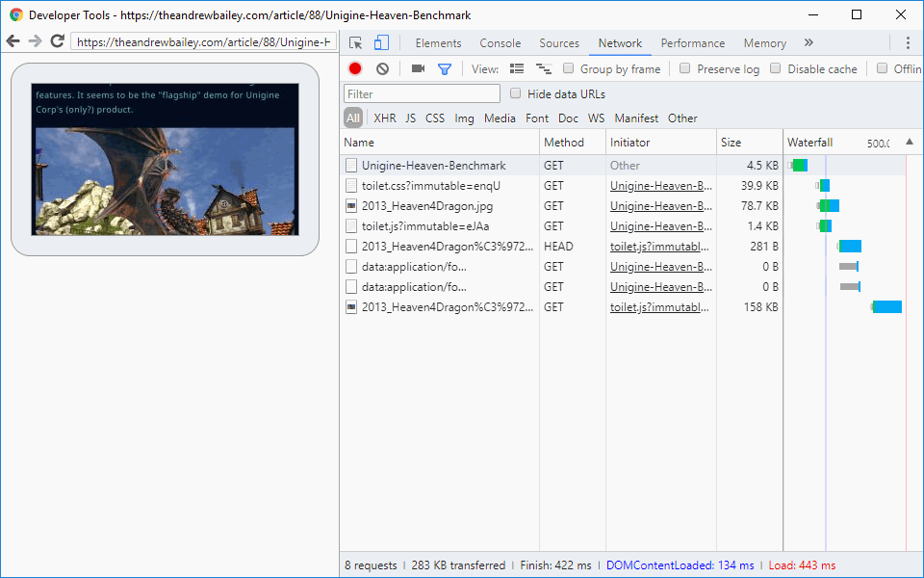Click the Chrome logo in title bar

(16, 14)
